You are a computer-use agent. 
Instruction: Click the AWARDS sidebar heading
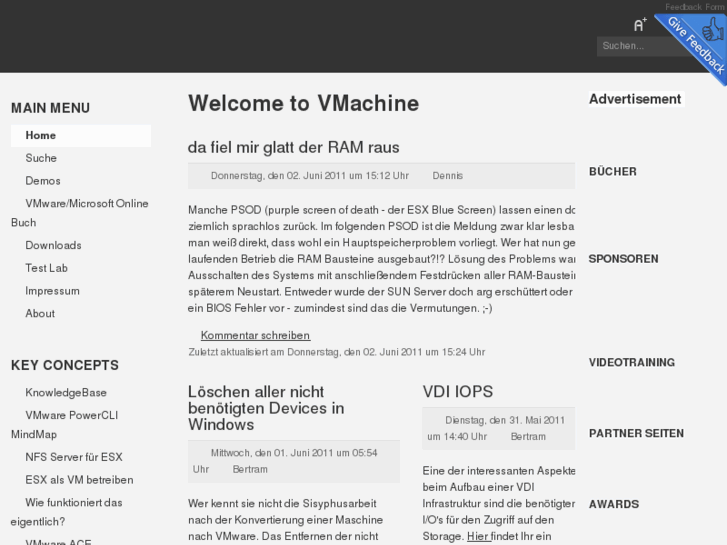click(x=614, y=504)
